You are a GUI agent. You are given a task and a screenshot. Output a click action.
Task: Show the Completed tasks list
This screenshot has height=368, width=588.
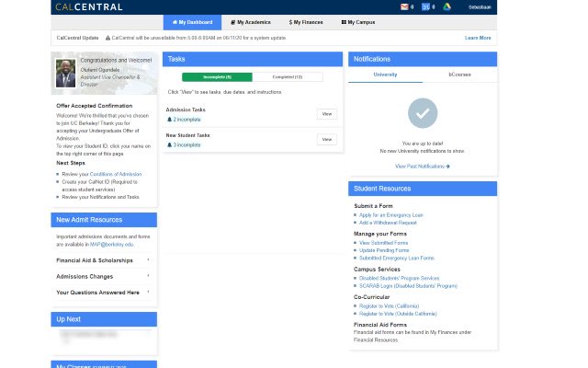[288, 77]
